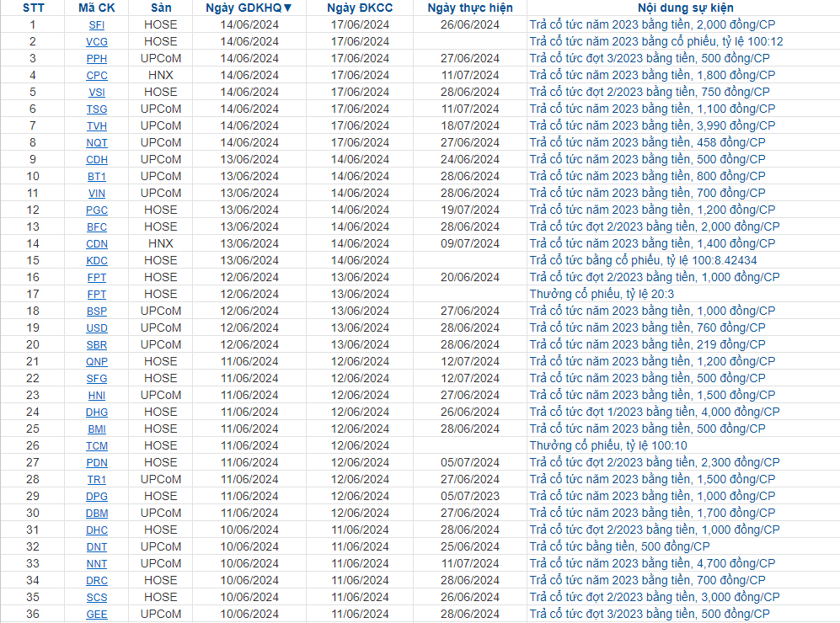The image size is (840, 623).
Task: Click the STT column header
Action: point(33,8)
